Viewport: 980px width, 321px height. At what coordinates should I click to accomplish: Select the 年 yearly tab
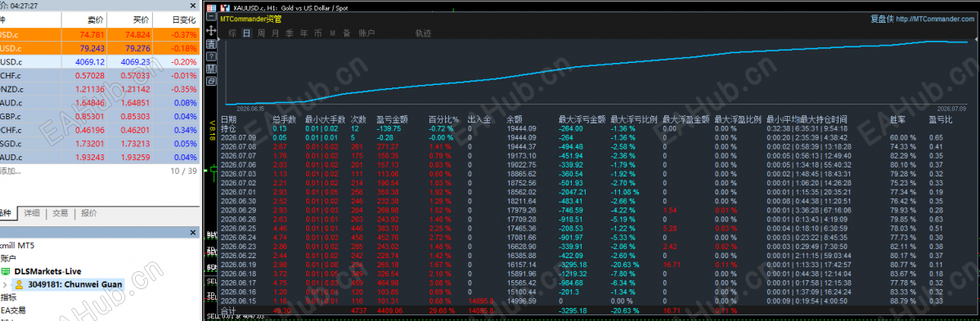point(303,33)
